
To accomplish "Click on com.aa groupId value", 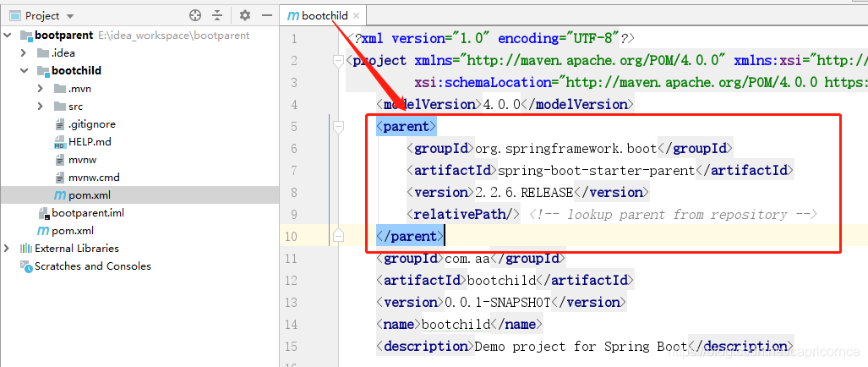I will [467, 259].
